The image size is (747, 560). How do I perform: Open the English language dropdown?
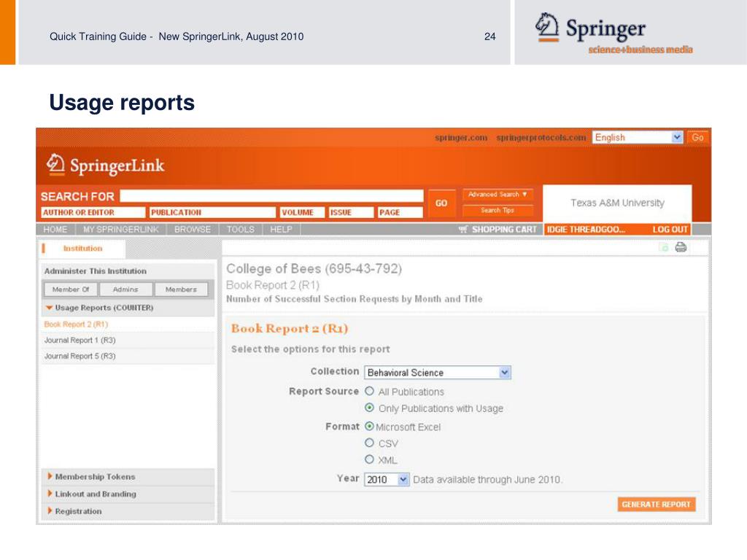(x=638, y=137)
